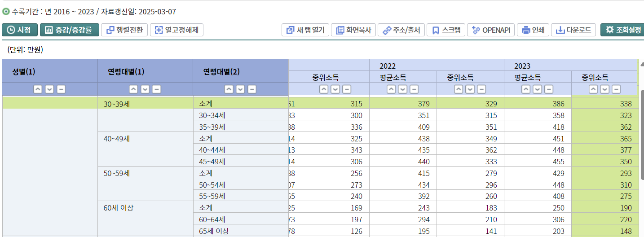Image resolution: width=644 pixels, height=237 pixels.
Task: Reset sort on 중위소득 column preceding 2022 group
Action: [x=347, y=89]
